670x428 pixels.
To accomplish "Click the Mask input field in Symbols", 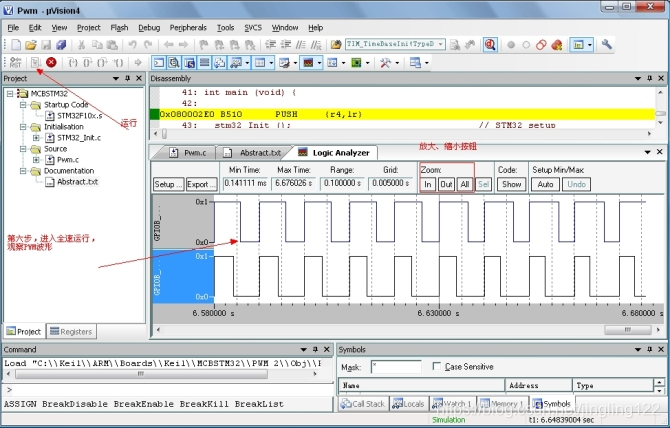I will tap(396, 367).
